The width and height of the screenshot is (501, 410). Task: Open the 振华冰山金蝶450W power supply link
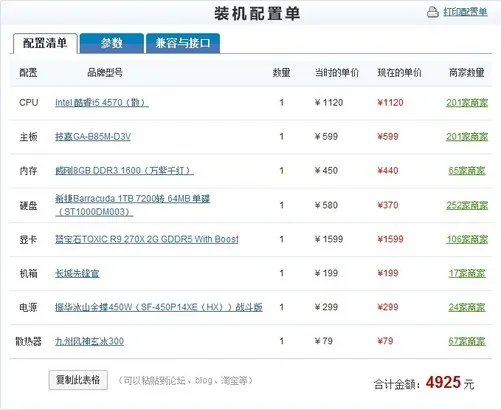(159, 307)
